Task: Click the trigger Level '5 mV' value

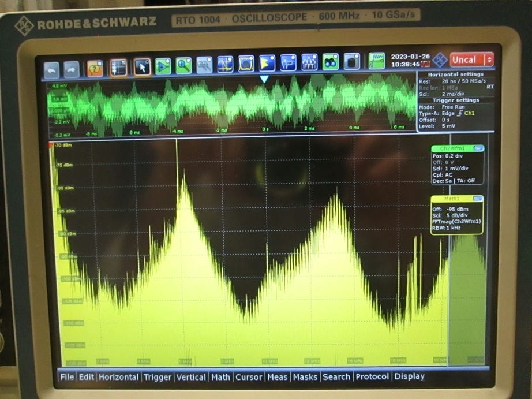Action: pos(448,126)
